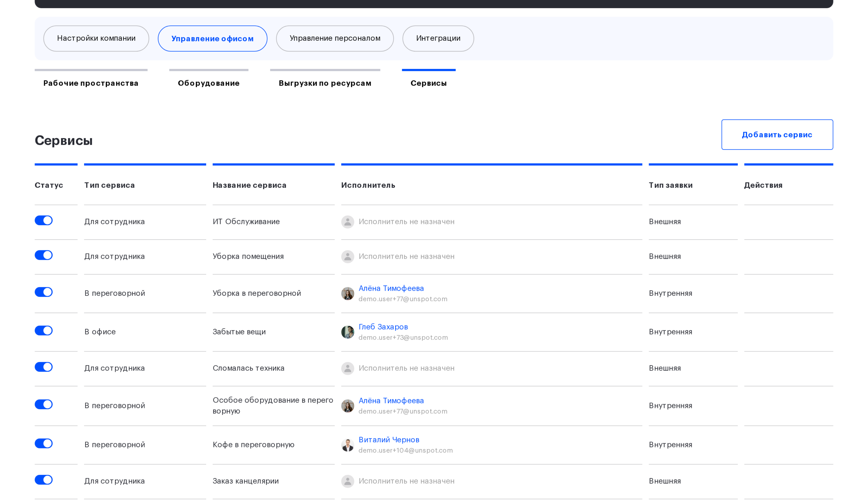Screen dimensions: 868x502
Task: Open Алёна Тимофеева link in Особое оборудование row
Action: click(x=391, y=401)
